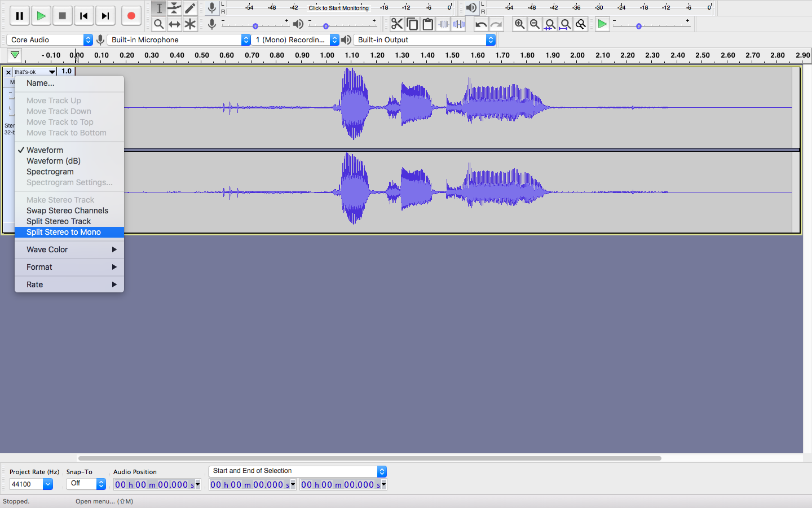
Task: Choose Swap Stereo Channels
Action: click(69, 211)
